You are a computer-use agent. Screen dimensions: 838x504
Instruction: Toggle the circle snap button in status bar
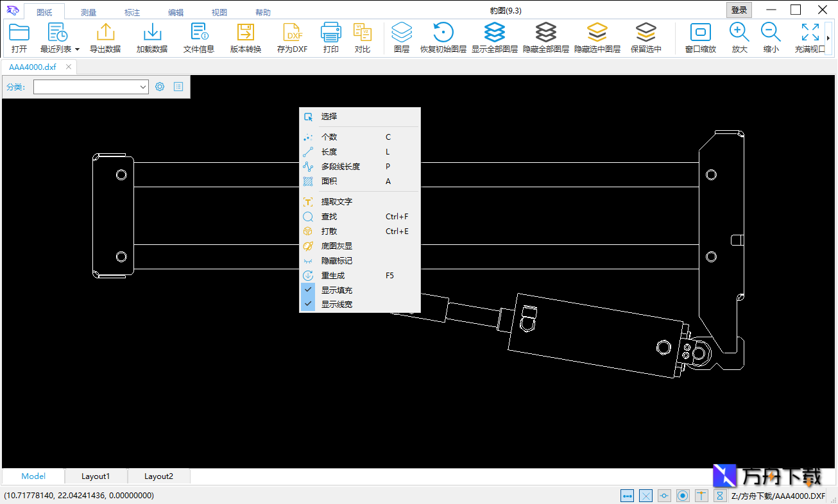683,496
